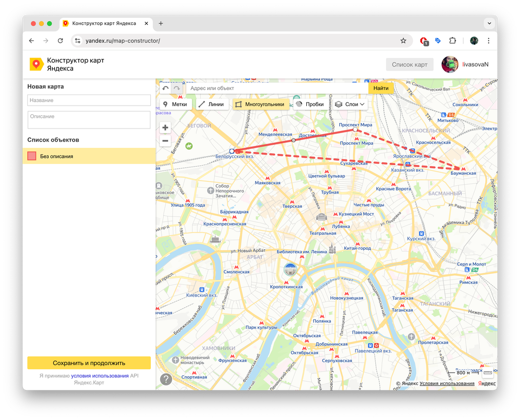Click the cathedral landmark icon near Kropotkinskaya

(290, 269)
